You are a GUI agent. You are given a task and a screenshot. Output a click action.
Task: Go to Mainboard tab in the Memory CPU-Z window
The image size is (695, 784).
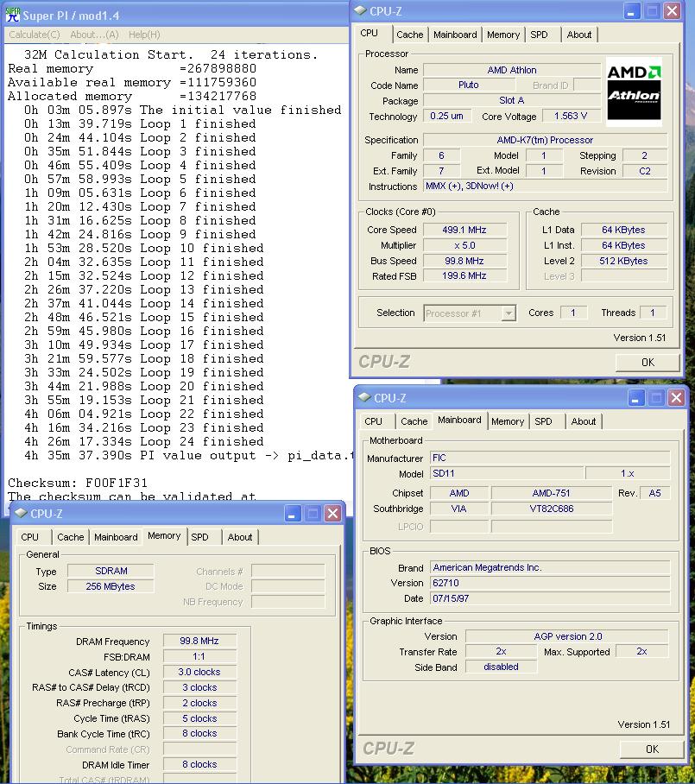point(116,537)
